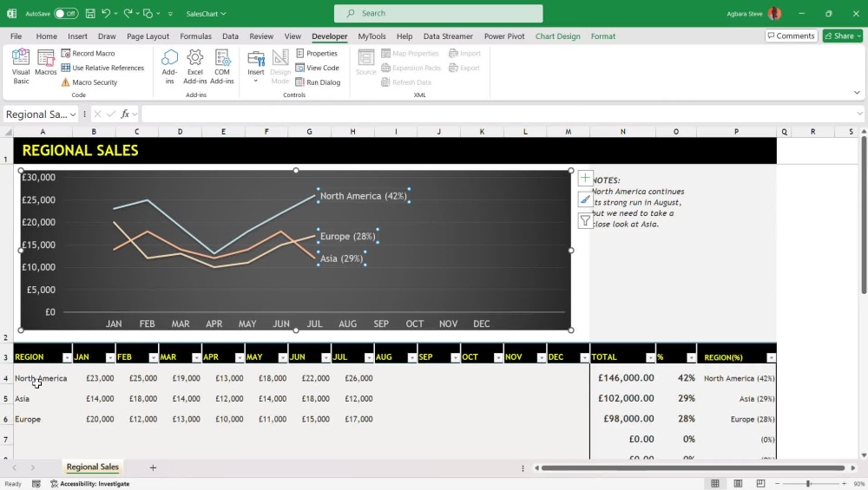This screenshot has width=868, height=490.
Task: Open the JAN column filter dropdown
Action: click(x=109, y=358)
